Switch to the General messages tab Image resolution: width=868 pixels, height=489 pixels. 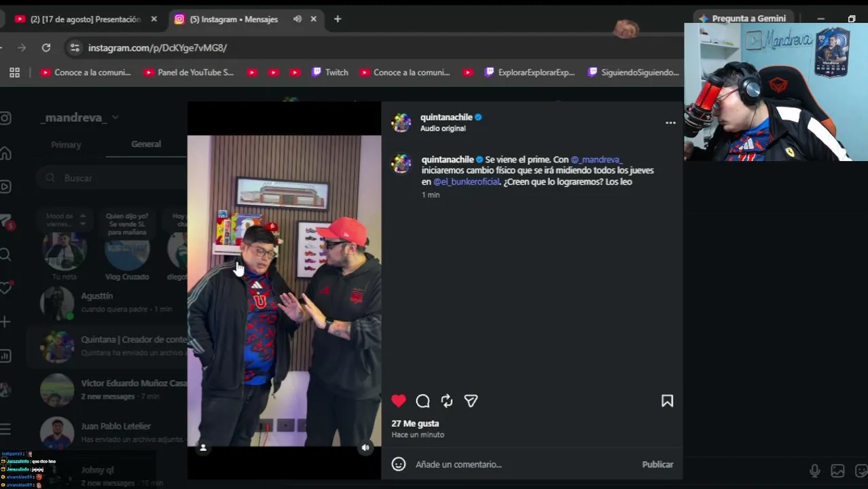(x=146, y=144)
